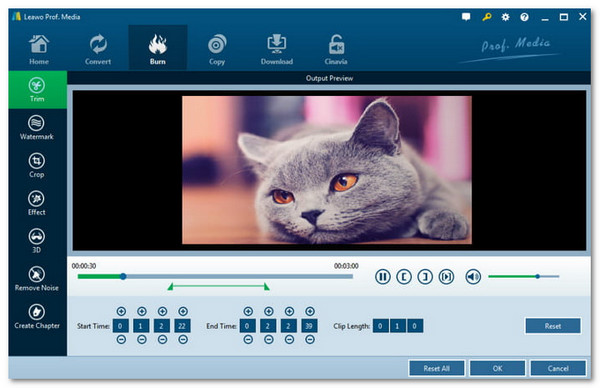The height and width of the screenshot is (388, 600).
Task: Decrease End Time hours value
Action: [x=248, y=339]
